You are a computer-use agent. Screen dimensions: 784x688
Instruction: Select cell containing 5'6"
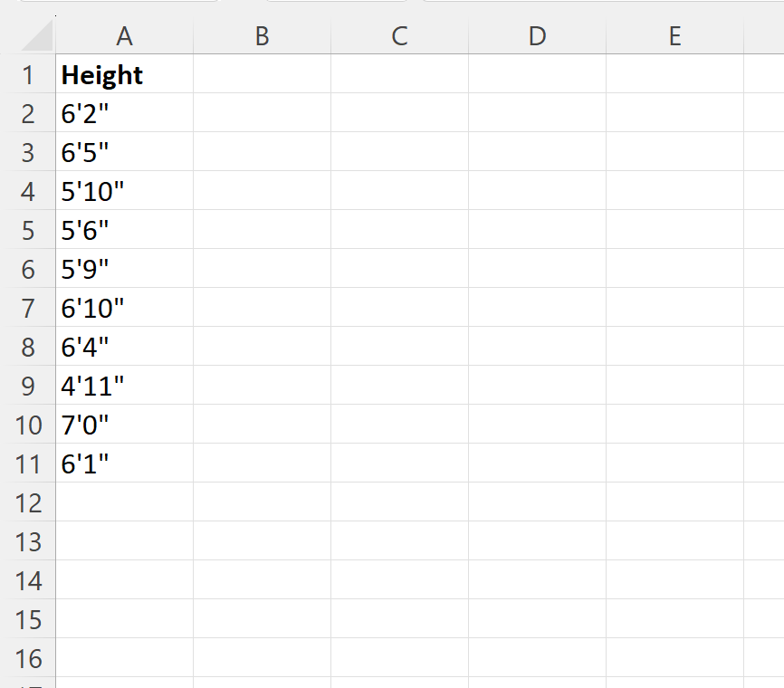coord(124,231)
